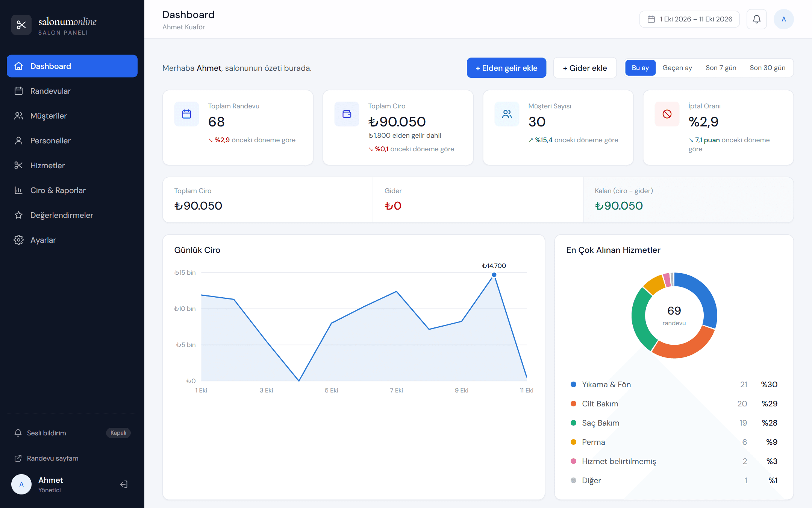The width and height of the screenshot is (812, 508).
Task: Click the Toplam Randevu calendar icon
Action: click(187, 114)
